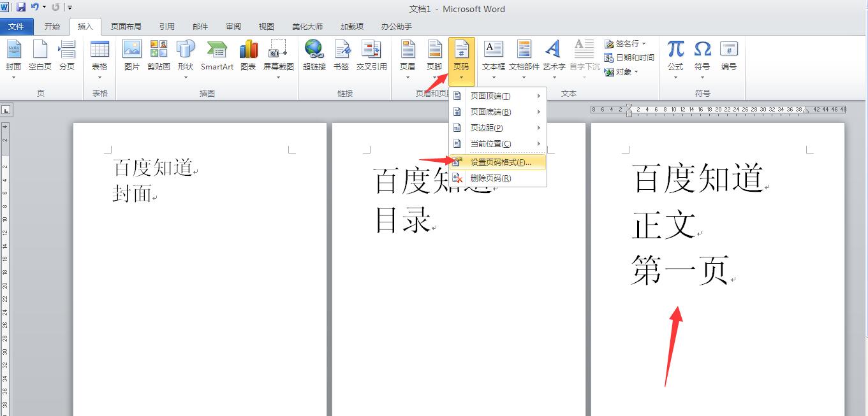Switch to the Review (审阅) tab
This screenshot has height=416, width=868.
233,27
